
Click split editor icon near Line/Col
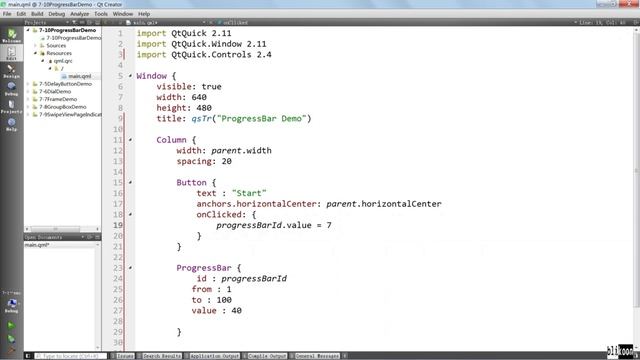coord(635,22)
